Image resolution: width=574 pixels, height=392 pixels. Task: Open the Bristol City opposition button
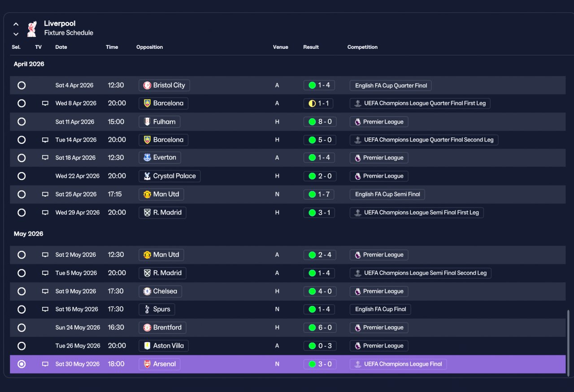[164, 85]
